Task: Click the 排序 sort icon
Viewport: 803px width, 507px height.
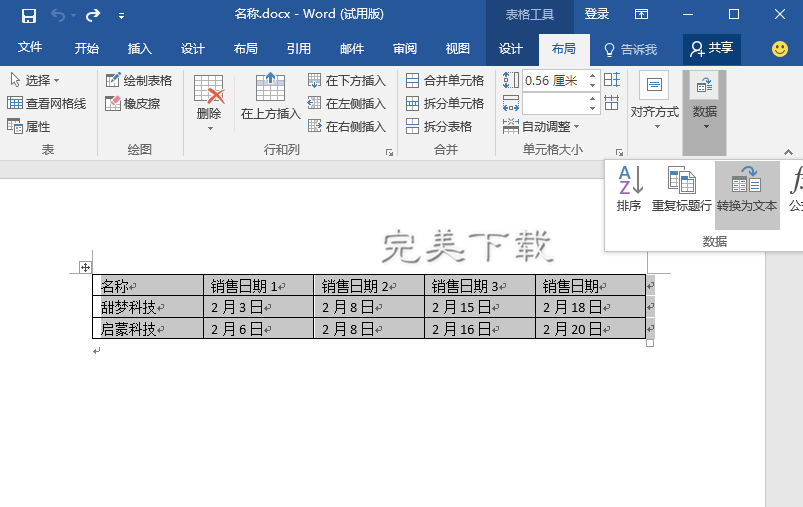Action: [629, 188]
